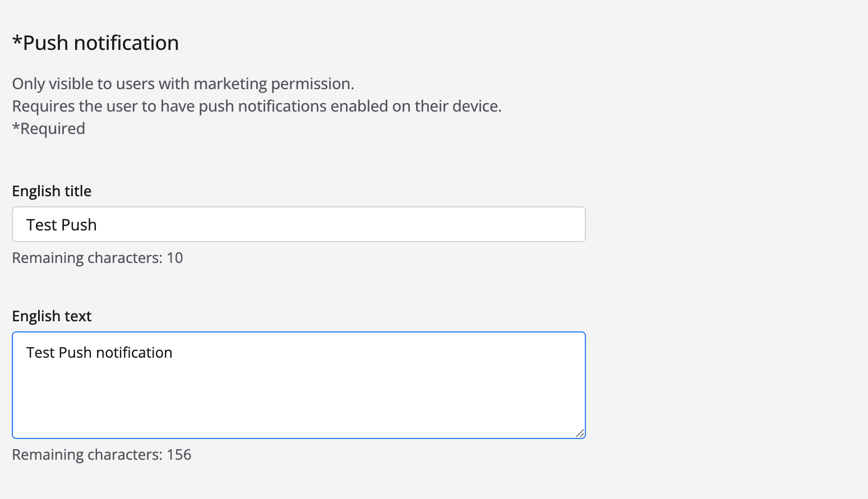Place cursor on "Test" in title field
Image resolution: width=868 pixels, height=499 pixels.
(41, 225)
